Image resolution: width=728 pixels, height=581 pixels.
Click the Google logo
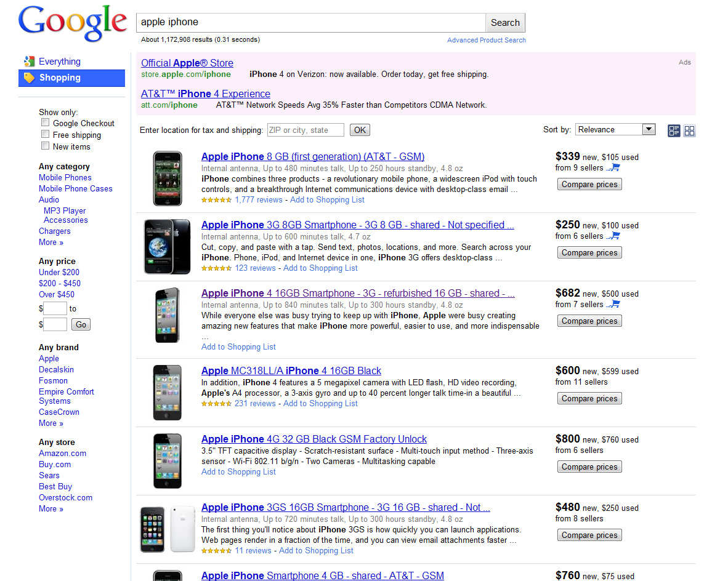tap(73, 23)
